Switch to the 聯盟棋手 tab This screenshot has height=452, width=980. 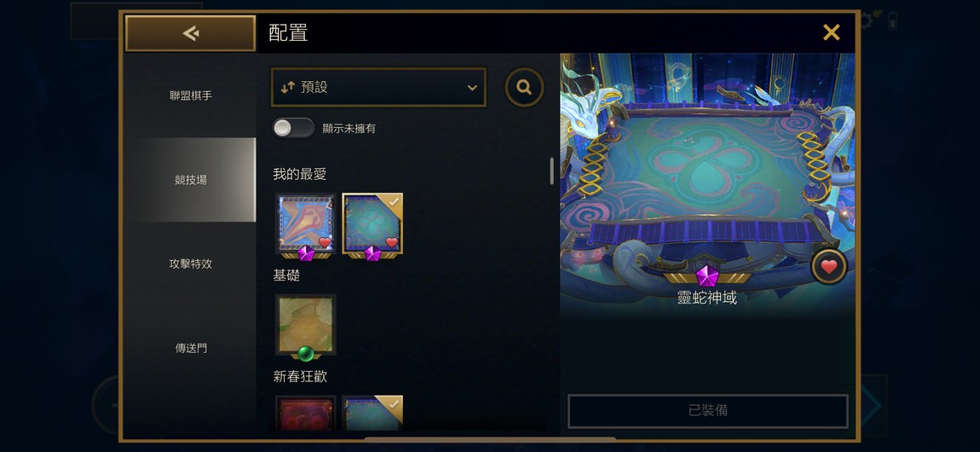pyautogui.click(x=191, y=96)
